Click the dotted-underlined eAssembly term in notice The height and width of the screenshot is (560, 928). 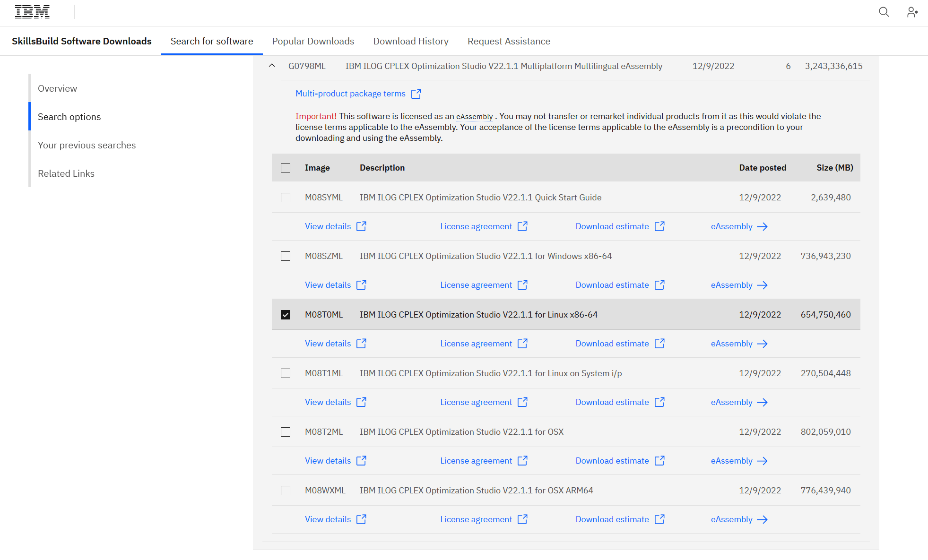(x=474, y=117)
